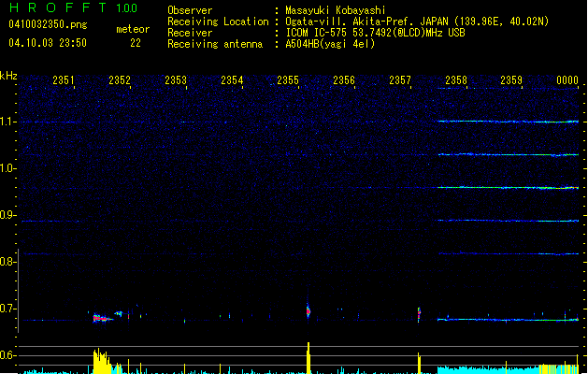
Task: Click the 2355 time marker
Action: pos(288,80)
